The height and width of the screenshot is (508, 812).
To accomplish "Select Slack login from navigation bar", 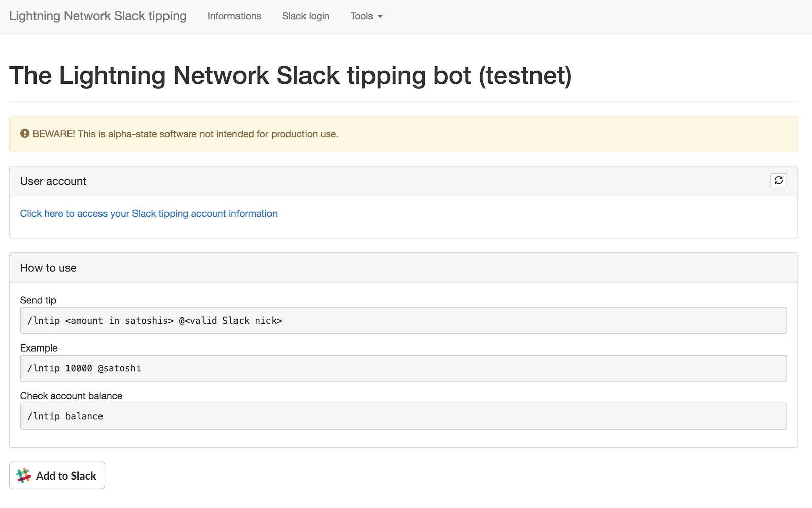I will point(306,16).
